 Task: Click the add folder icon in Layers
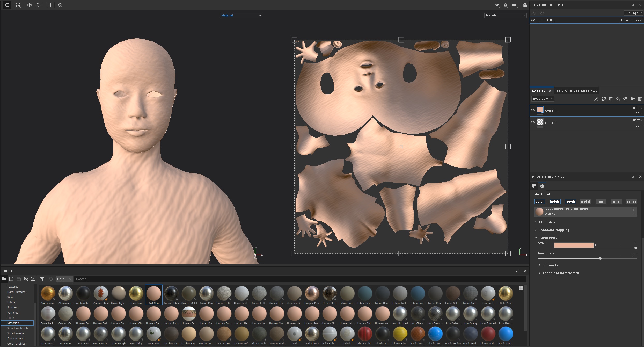coord(632,99)
